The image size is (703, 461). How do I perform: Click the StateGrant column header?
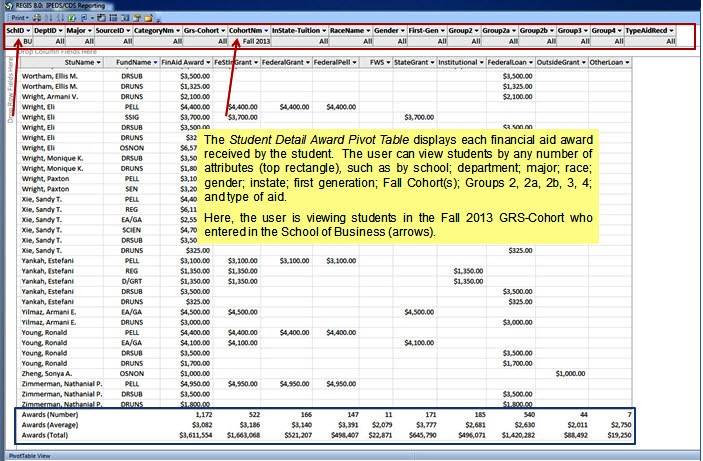pyautogui.click(x=415, y=62)
